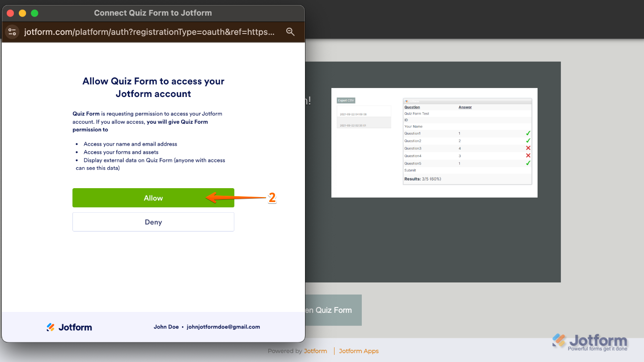Close the Connect Quiz Form popup window
The height and width of the screenshot is (362, 644).
pos(11,13)
